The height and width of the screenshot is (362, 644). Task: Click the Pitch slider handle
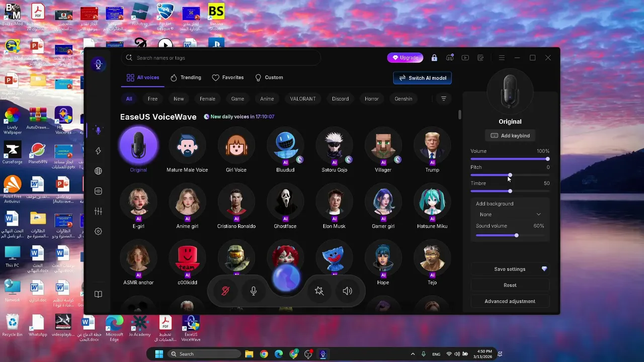[x=510, y=175]
